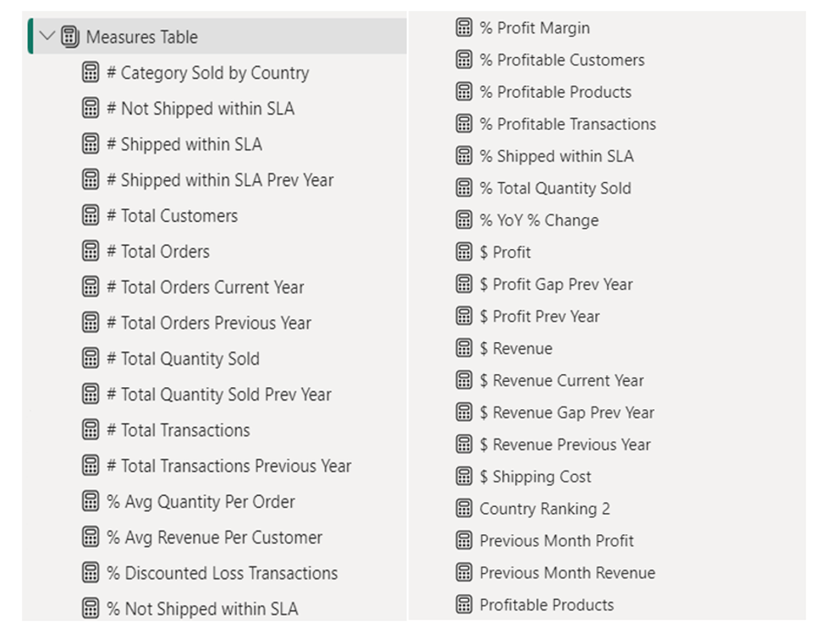This screenshot has width=830, height=644.
Task: Click the icon beside # Shipped within SLA
Action: 91,144
